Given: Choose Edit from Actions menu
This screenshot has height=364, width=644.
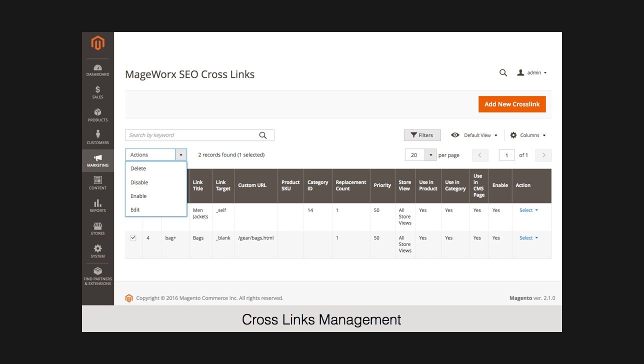Looking at the screenshot, I should pos(156,210).
